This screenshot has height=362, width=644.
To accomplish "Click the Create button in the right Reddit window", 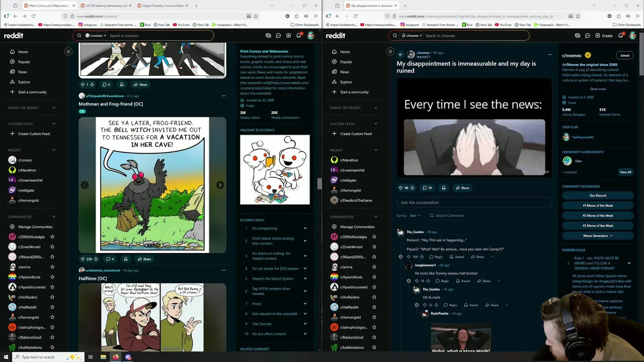I will (x=604, y=36).
